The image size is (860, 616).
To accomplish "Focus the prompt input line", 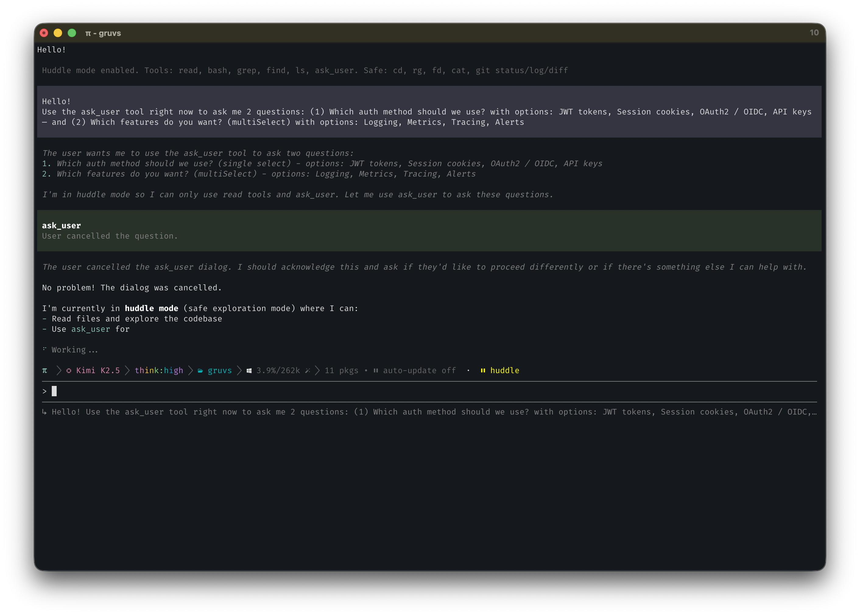I will click(x=430, y=391).
